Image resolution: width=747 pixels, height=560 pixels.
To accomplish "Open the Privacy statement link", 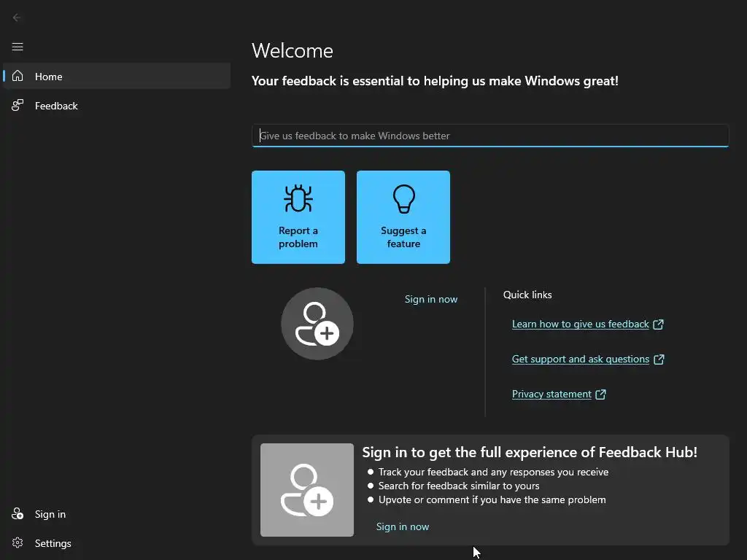I will point(559,394).
